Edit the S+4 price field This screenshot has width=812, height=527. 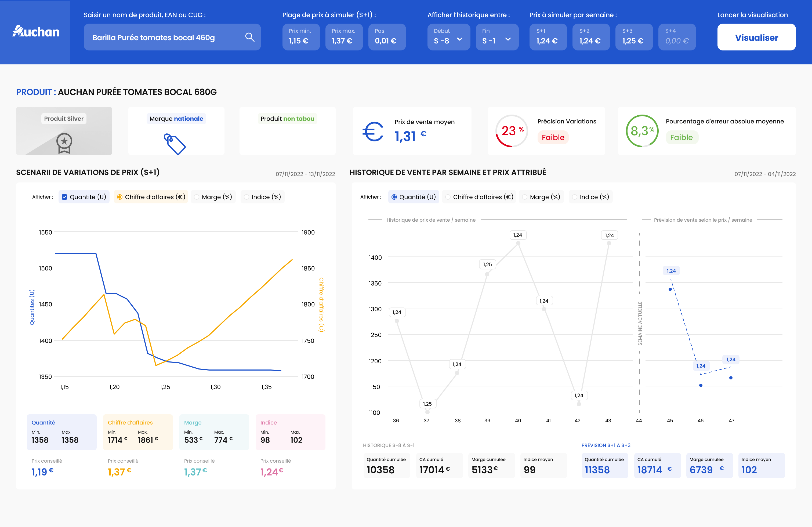(677, 37)
